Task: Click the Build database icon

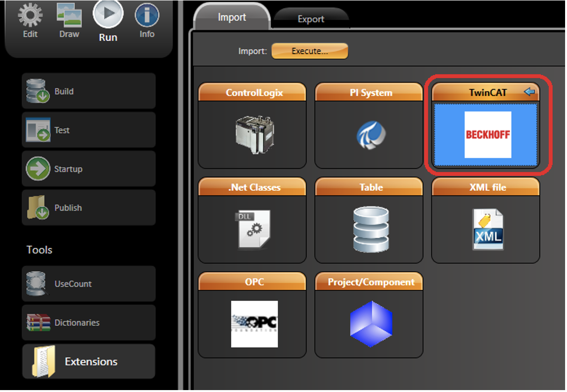Action: pyautogui.click(x=37, y=91)
